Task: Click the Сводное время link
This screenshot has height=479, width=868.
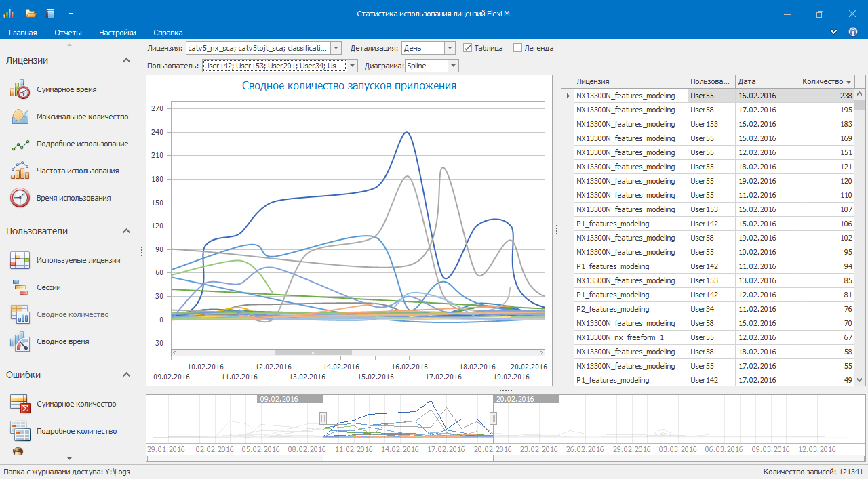Action: (62, 341)
